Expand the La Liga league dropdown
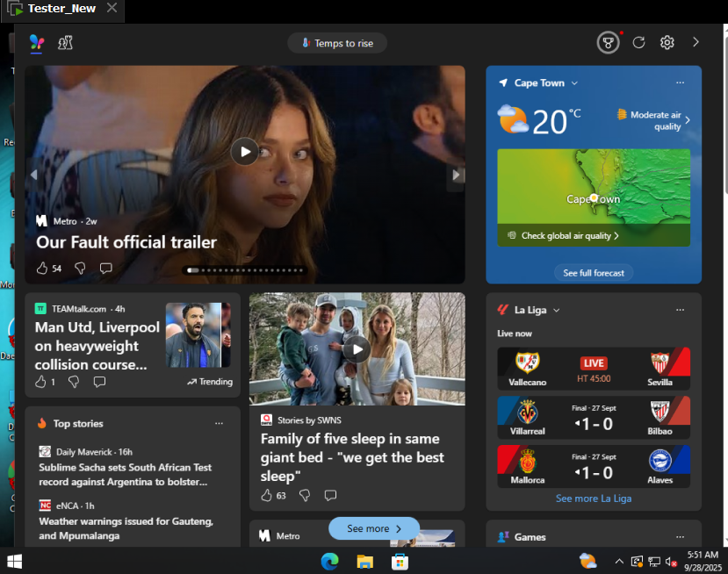This screenshot has width=728, height=574. [556, 310]
